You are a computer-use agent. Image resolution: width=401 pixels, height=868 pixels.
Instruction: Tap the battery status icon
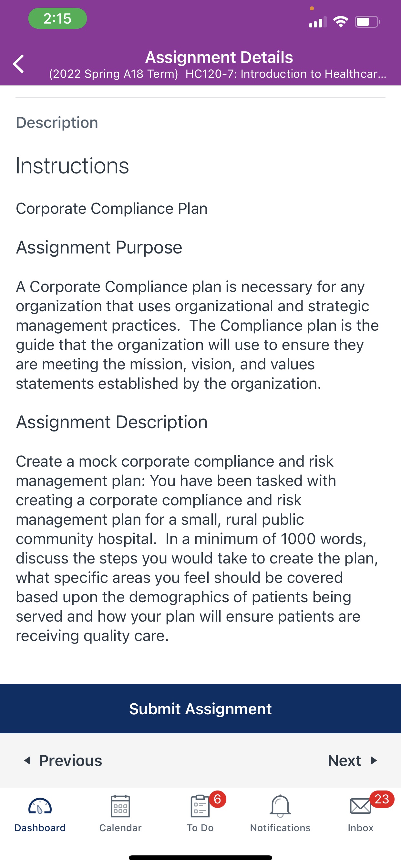coord(367,22)
